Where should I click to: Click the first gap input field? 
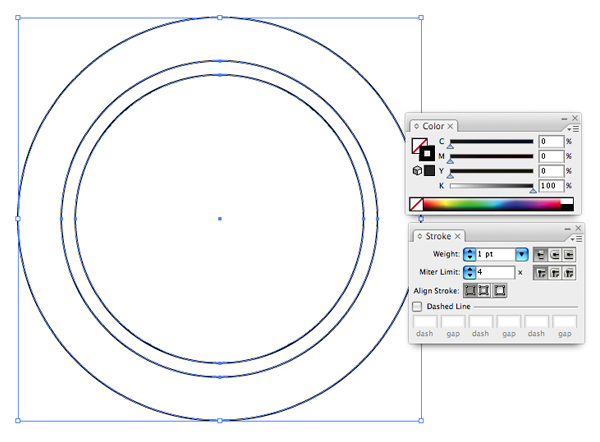click(453, 321)
